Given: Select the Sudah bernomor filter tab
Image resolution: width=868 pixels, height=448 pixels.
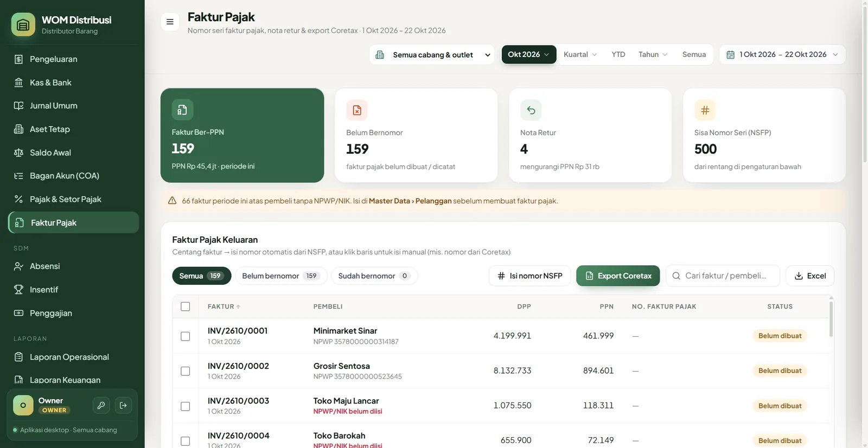Looking at the screenshot, I should pos(374,276).
